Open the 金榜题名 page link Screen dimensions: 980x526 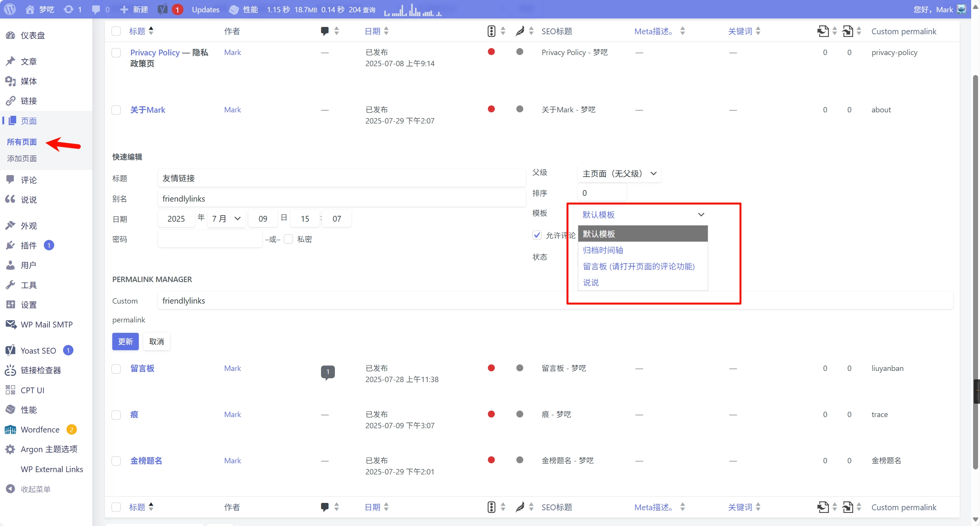146,461
